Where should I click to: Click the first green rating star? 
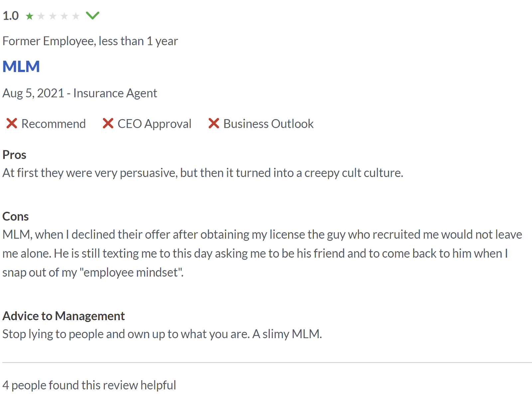pyautogui.click(x=30, y=16)
